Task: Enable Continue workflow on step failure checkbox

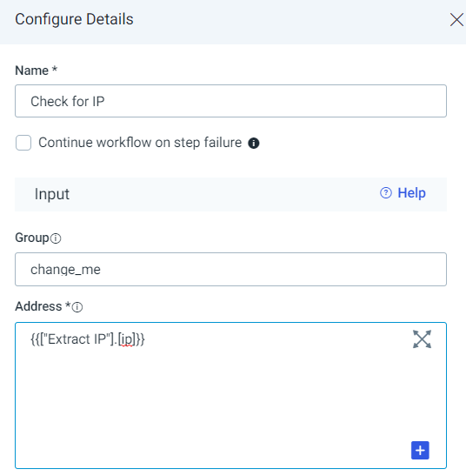Action: [x=23, y=143]
